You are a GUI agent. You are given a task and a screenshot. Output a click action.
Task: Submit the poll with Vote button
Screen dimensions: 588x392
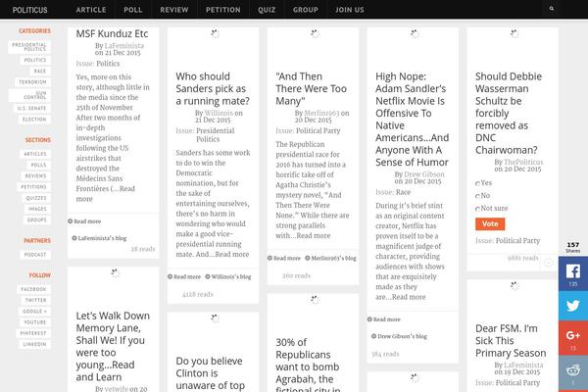490,224
